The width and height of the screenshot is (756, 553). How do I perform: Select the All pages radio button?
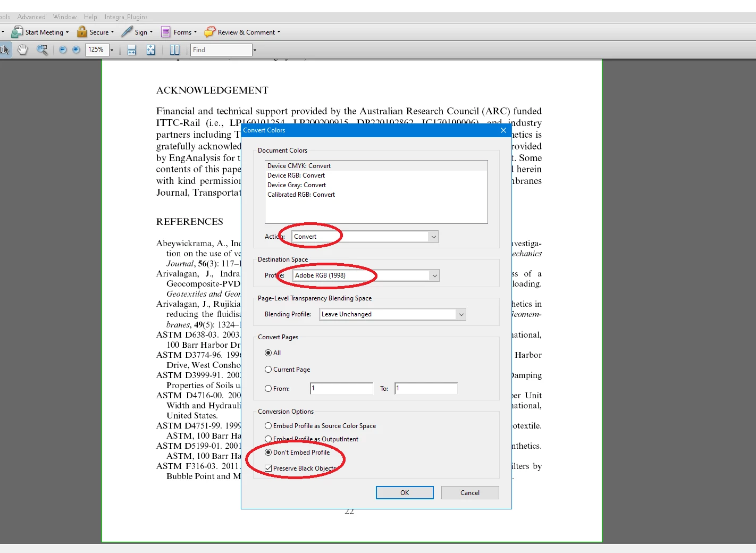click(x=268, y=353)
